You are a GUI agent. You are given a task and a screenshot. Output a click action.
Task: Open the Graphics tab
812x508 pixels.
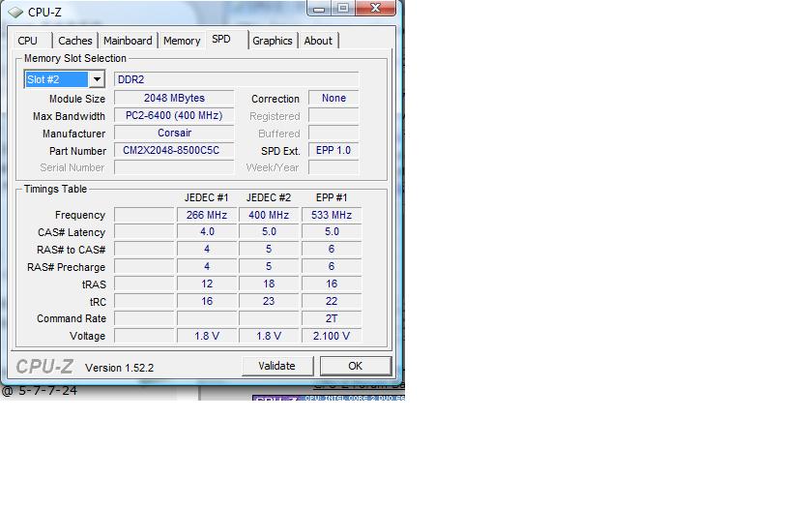[x=273, y=41]
